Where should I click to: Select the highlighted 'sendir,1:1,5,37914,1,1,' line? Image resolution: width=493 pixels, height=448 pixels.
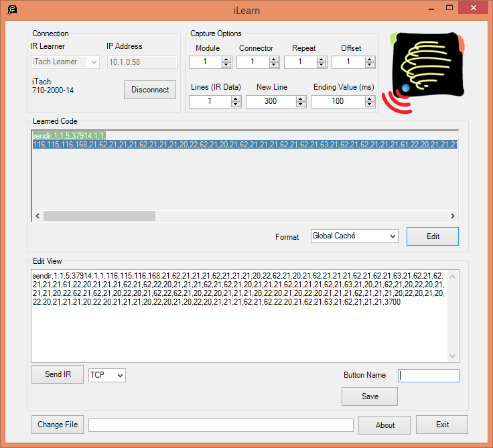(69, 136)
